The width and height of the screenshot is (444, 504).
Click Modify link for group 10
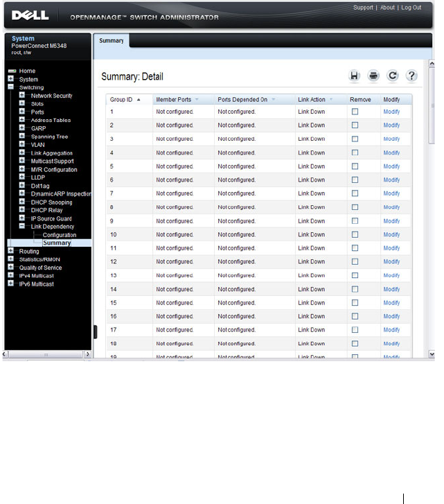click(391, 234)
